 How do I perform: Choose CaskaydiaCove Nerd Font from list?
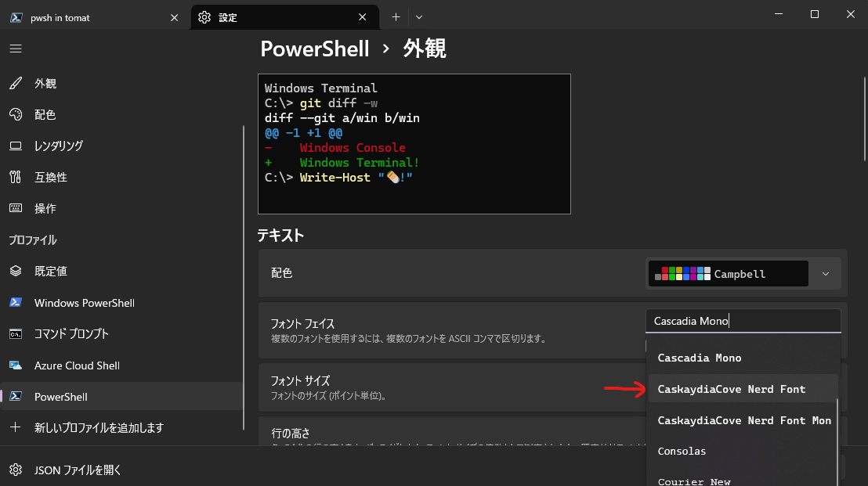[743, 389]
